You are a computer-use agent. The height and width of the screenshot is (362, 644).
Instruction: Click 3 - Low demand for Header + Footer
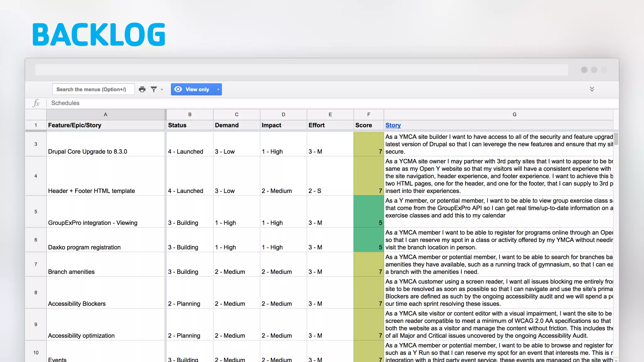coord(237,176)
